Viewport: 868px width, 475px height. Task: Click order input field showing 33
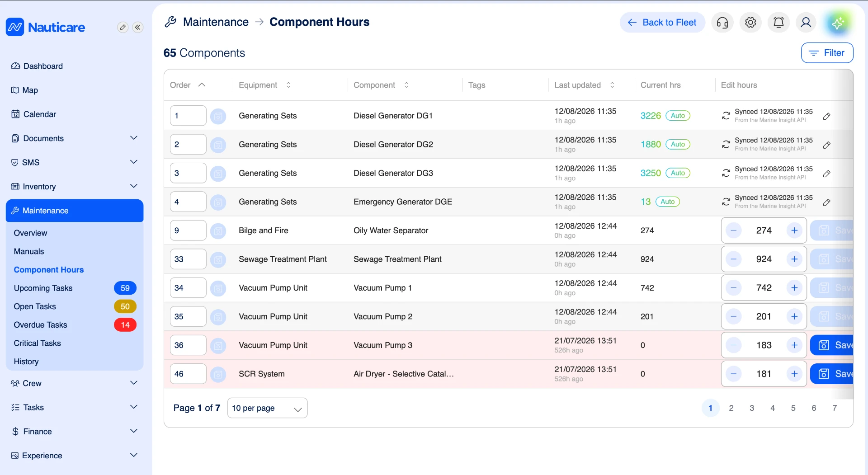(188, 259)
